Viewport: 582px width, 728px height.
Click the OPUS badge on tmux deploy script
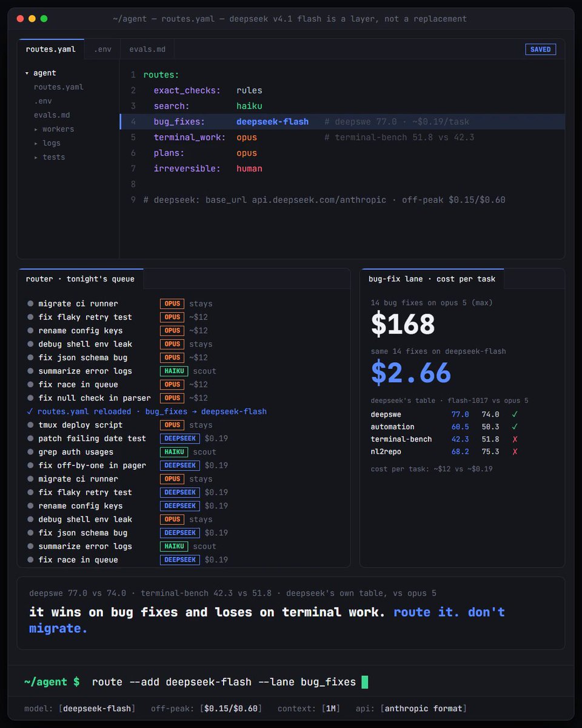tap(173, 425)
